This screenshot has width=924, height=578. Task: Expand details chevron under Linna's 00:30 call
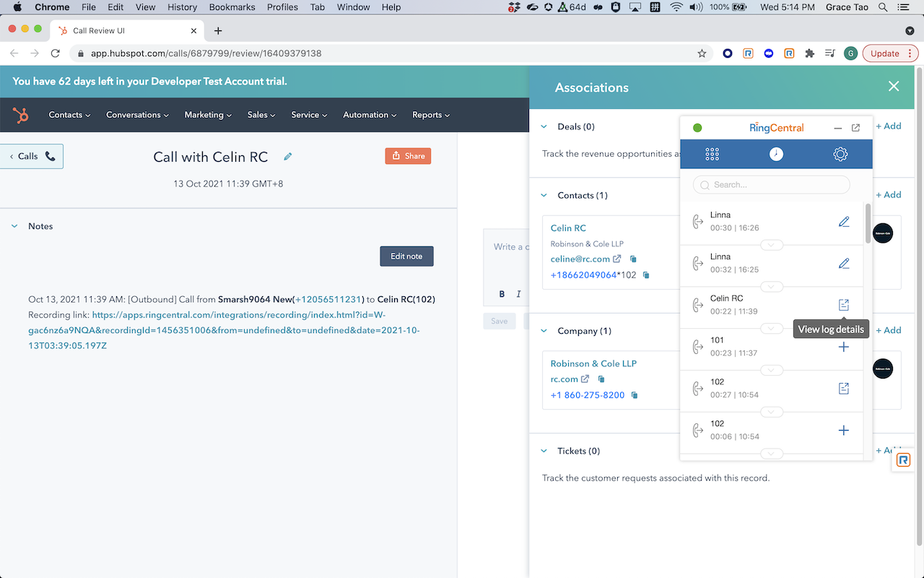[772, 243]
